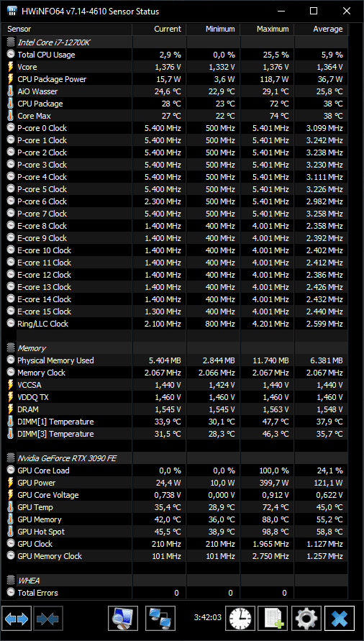Maximize the HWiNFO64 Sensor Status window
Viewport: 364px width, 641px height.
(x=314, y=11)
